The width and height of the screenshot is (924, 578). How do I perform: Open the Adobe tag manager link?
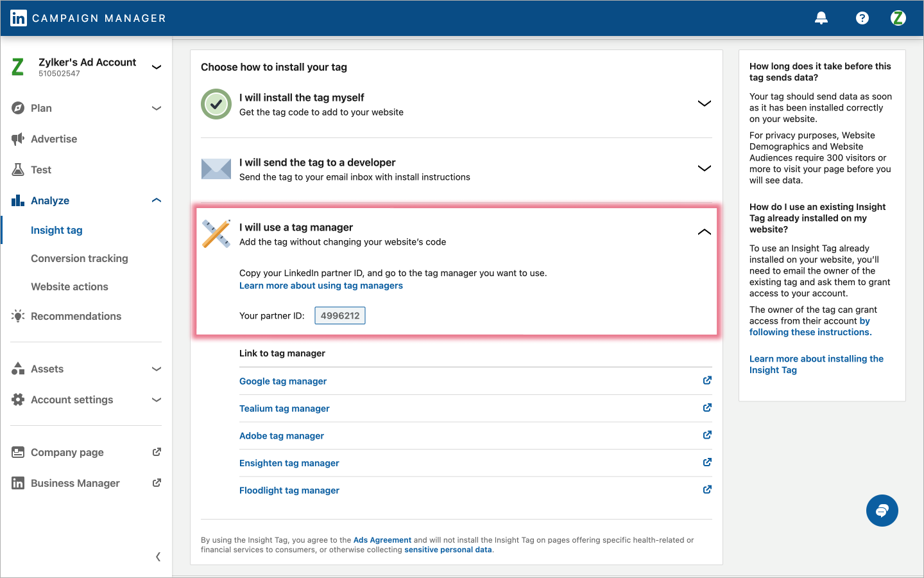[x=282, y=435]
